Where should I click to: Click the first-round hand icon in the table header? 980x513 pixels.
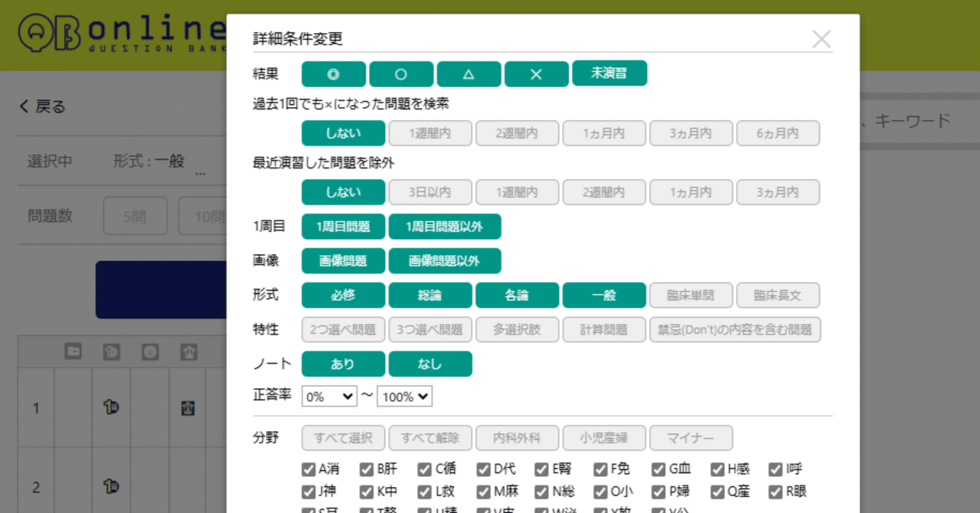coord(112,351)
